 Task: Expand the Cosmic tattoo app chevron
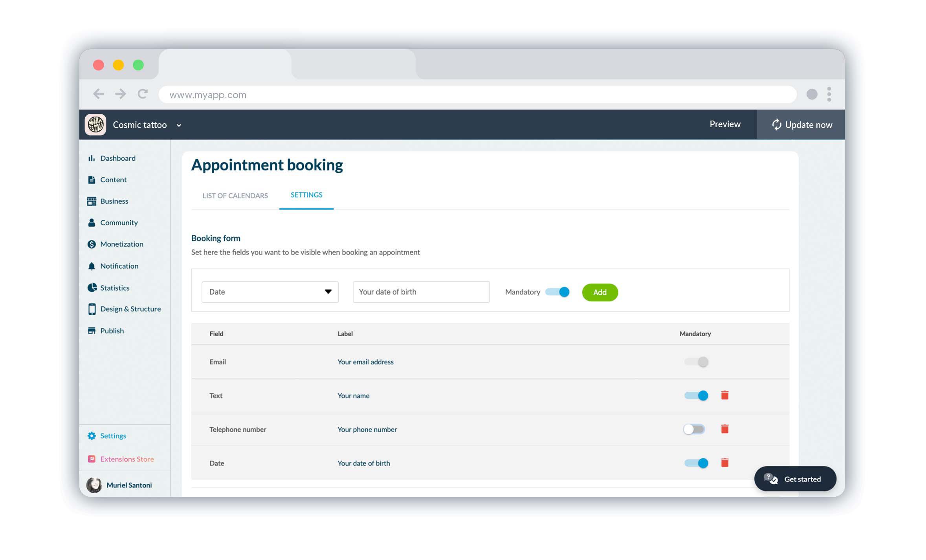[x=179, y=125]
